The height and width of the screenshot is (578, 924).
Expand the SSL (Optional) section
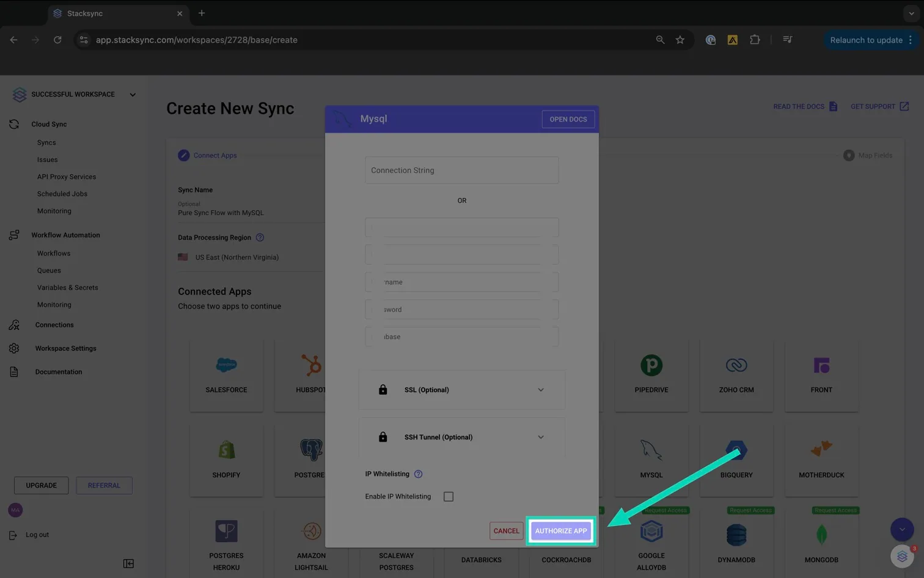462,390
